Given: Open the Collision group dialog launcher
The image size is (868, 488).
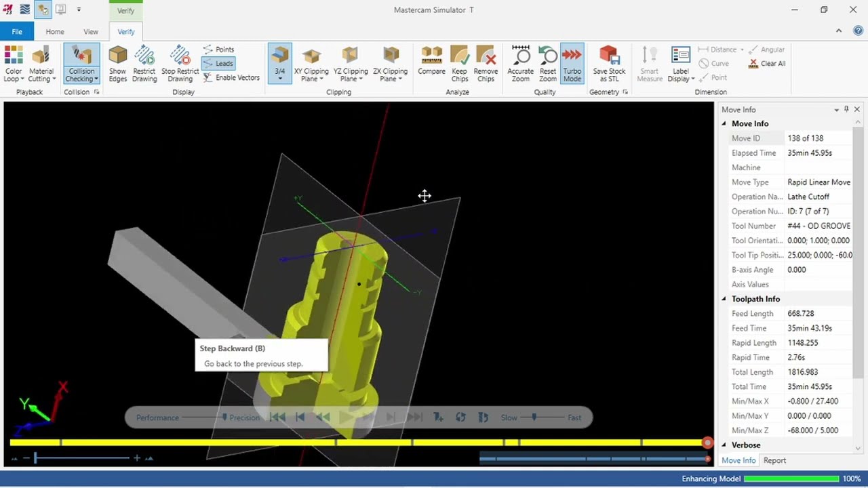Looking at the screenshot, I should (96, 92).
